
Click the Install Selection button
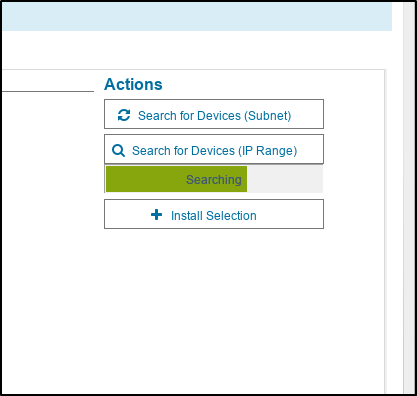click(x=214, y=214)
